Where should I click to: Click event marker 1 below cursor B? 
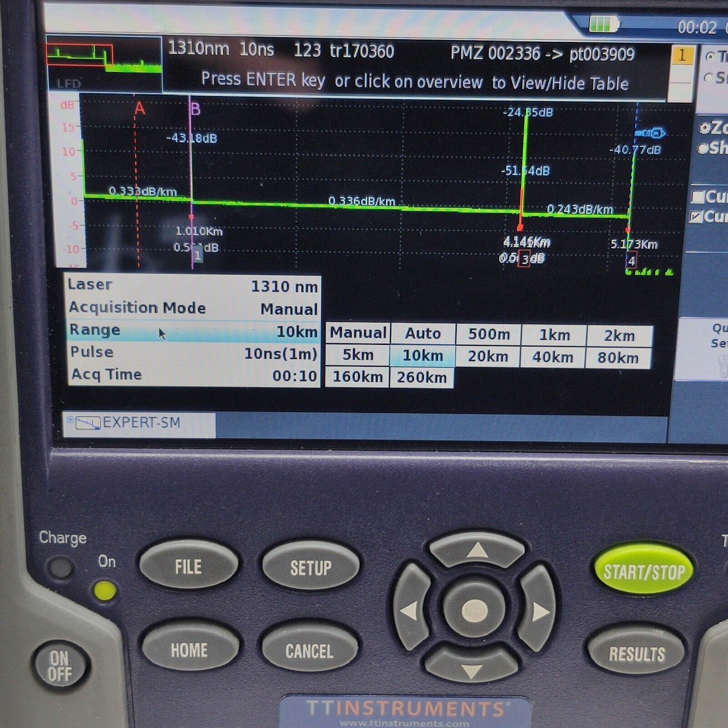[x=198, y=255]
